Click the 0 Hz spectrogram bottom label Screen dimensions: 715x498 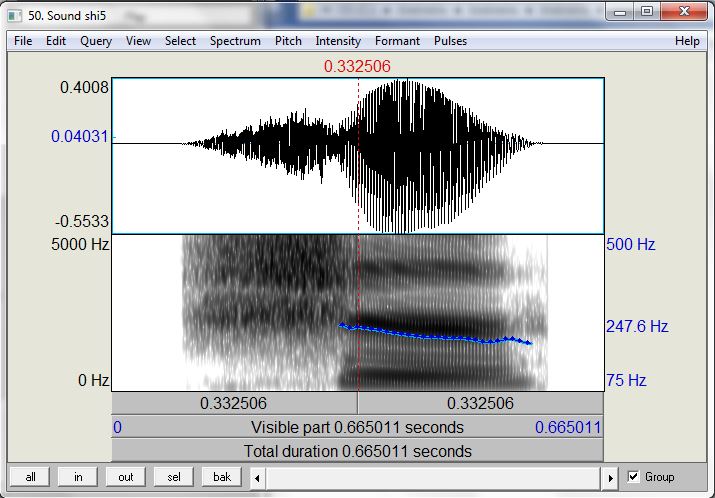(x=93, y=380)
